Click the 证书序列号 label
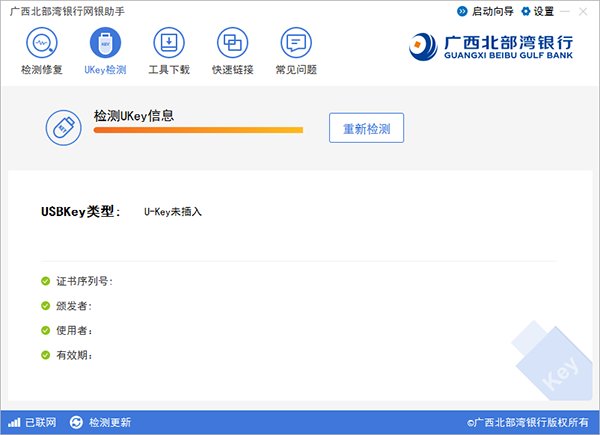 85,281
